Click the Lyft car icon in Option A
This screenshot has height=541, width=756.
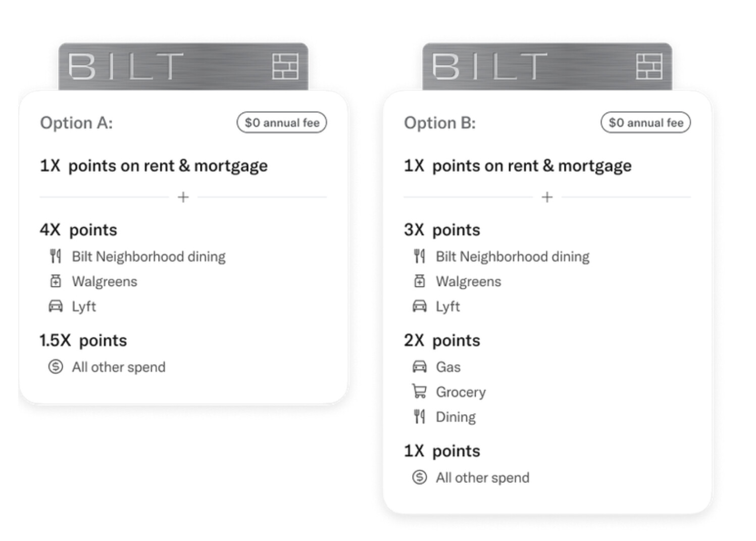pyautogui.click(x=56, y=306)
